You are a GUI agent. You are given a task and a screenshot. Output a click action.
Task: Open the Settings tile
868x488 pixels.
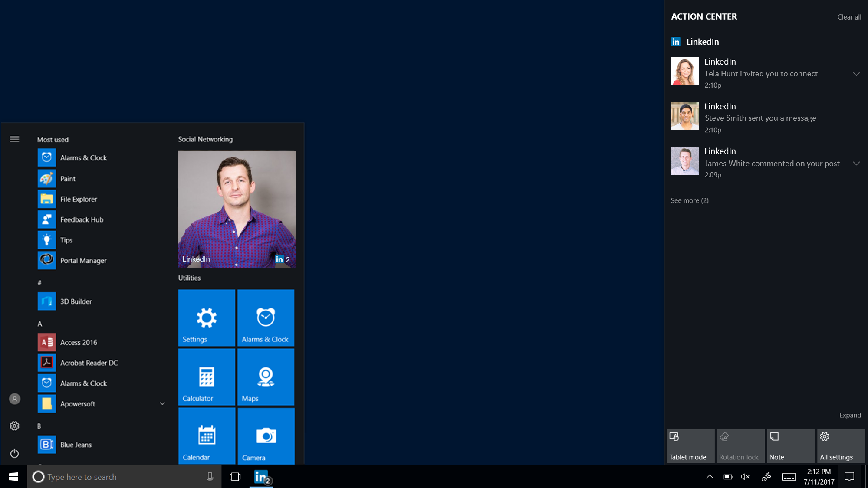click(x=206, y=318)
